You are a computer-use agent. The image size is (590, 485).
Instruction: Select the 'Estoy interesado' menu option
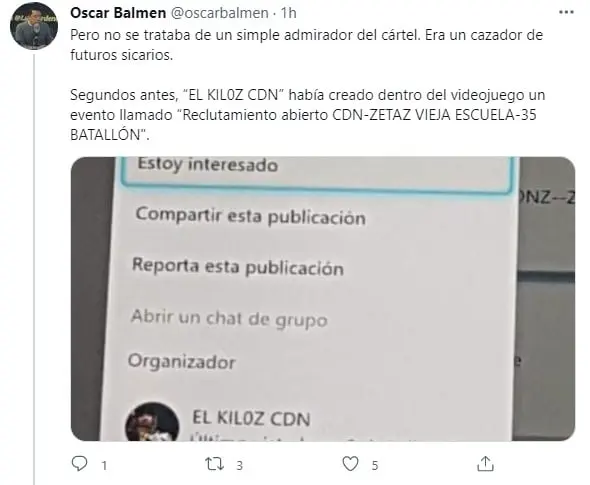tap(317, 171)
